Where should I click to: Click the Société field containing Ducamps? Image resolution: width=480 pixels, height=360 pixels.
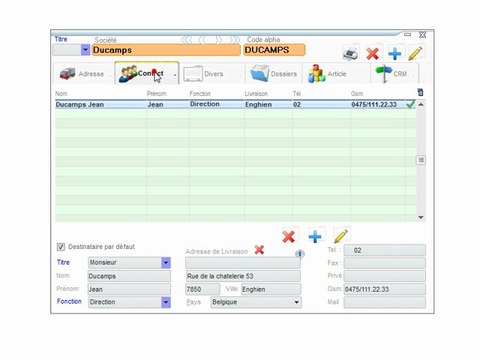[x=166, y=50]
